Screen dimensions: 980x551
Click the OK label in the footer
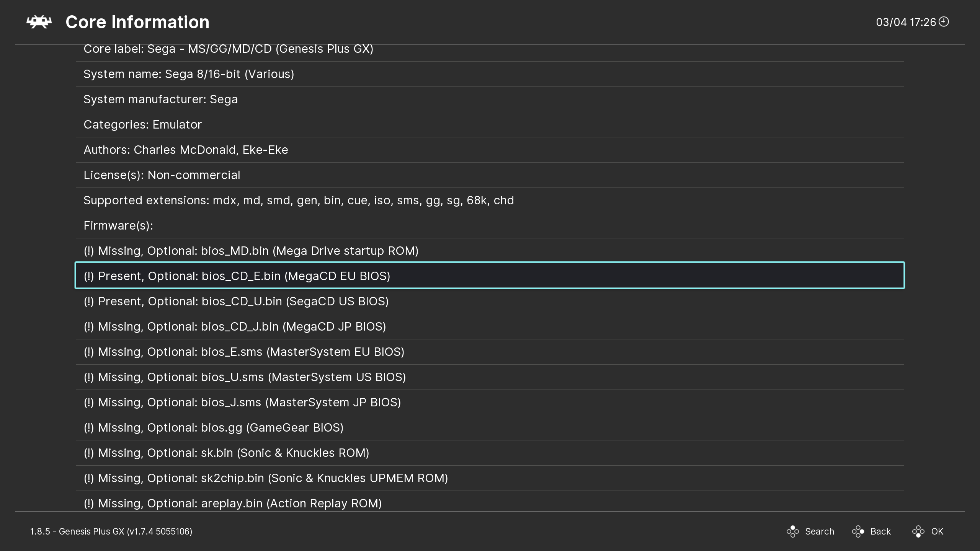pyautogui.click(x=937, y=531)
